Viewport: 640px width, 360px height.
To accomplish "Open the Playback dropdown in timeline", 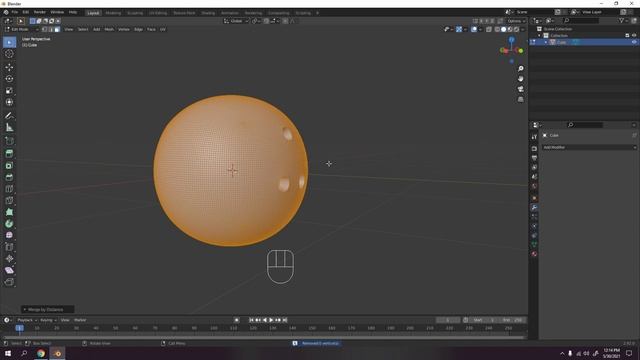I will 27,320.
